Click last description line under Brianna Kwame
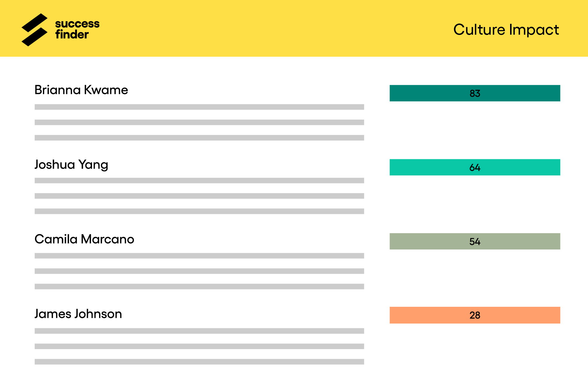588x392 pixels. [x=199, y=138]
